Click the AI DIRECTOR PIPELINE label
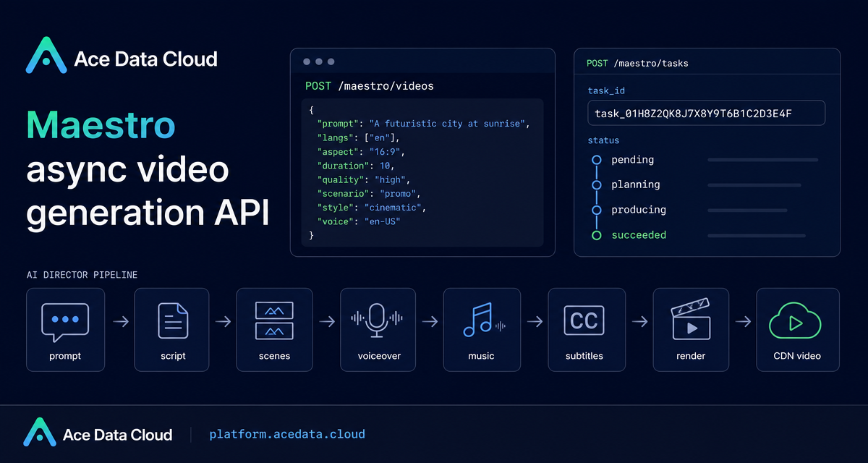This screenshot has width=868, height=463. (x=82, y=275)
